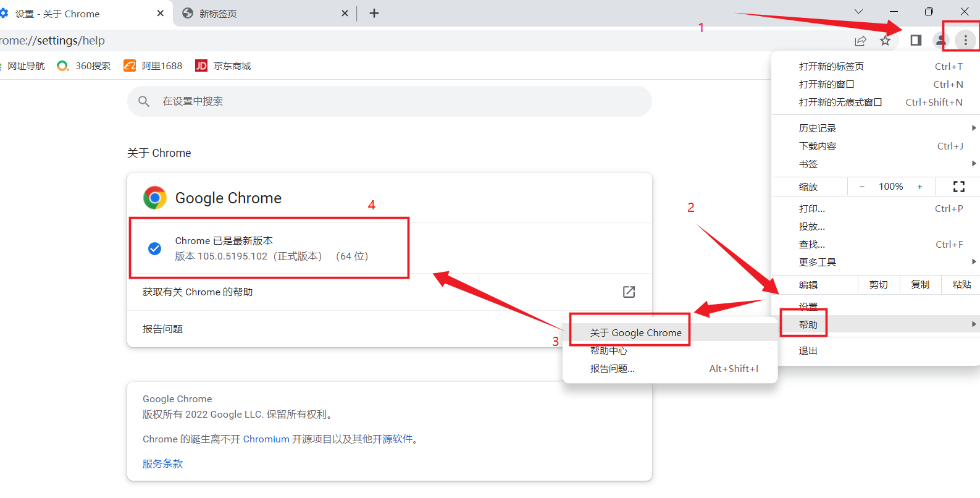
Task: Close the 设置 - 关于 Chrome tab
Action: point(161,13)
